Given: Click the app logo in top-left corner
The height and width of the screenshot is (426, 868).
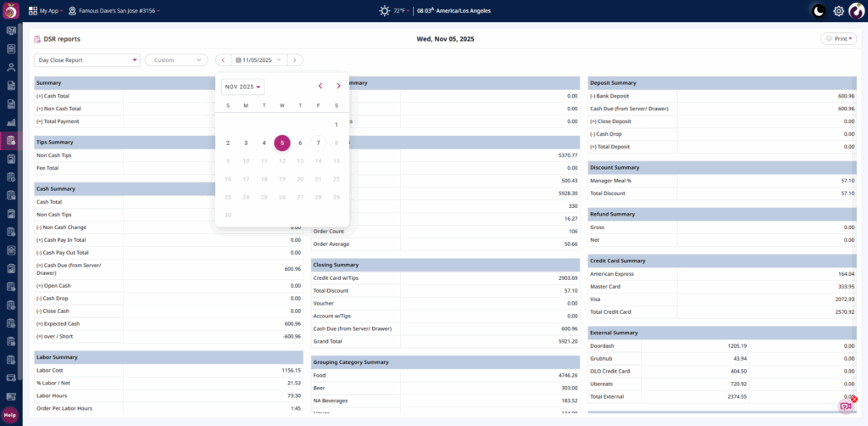Looking at the screenshot, I should (x=11, y=11).
